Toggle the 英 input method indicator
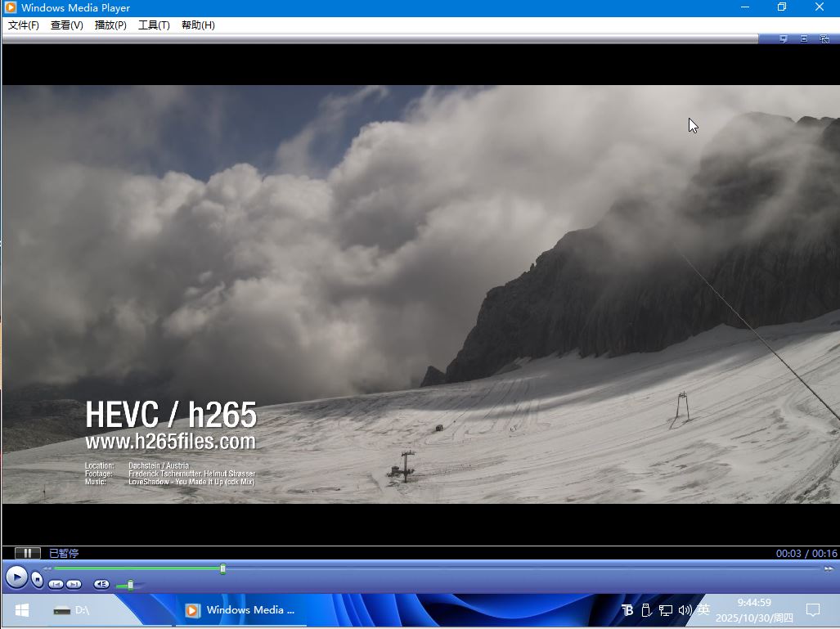 [703, 610]
